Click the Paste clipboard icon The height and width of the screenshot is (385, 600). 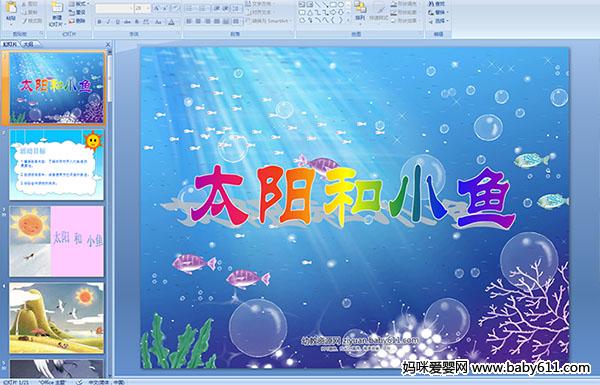coord(11,7)
